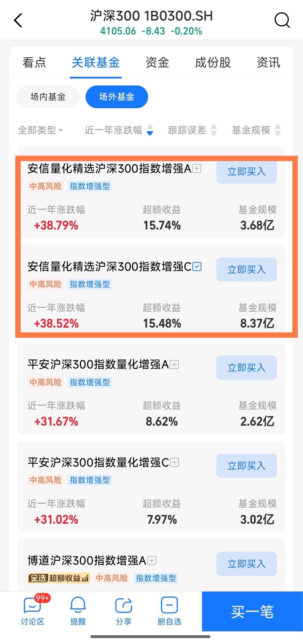This screenshot has width=303, height=644.
Task: Sort by 跟踪误差 column
Action: pos(193,130)
